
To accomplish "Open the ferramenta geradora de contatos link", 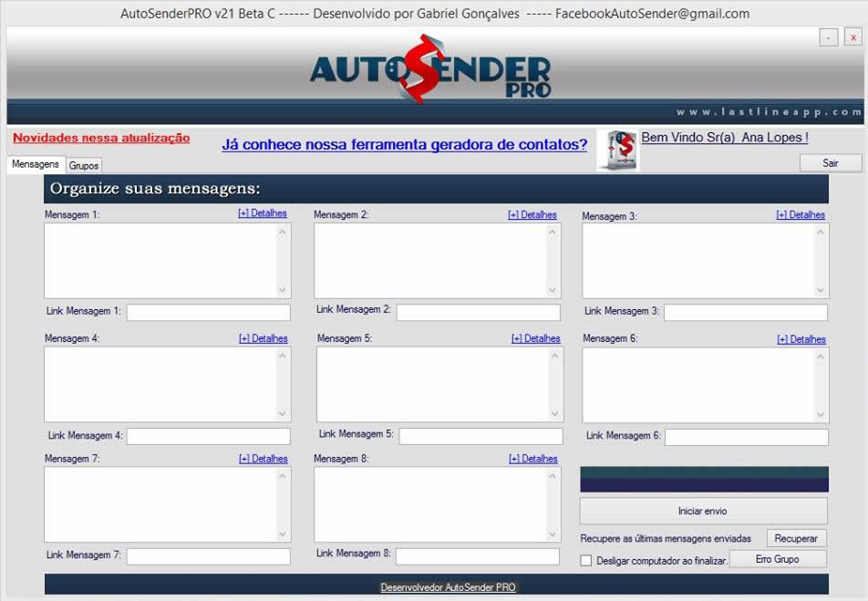I will click(x=404, y=145).
